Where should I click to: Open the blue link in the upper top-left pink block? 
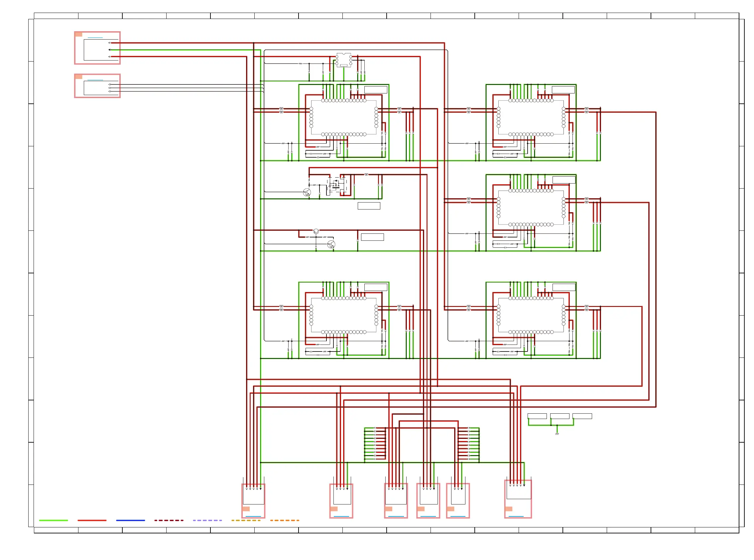[x=95, y=38]
